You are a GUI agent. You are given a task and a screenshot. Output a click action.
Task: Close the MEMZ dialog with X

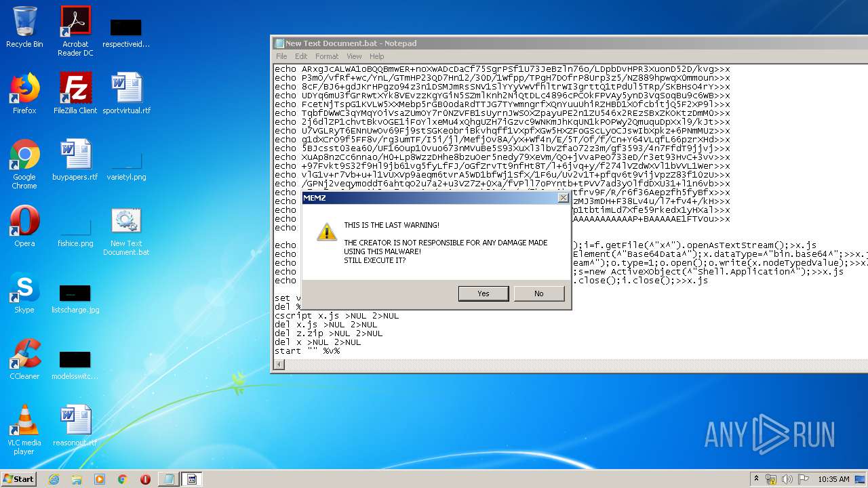(x=562, y=198)
